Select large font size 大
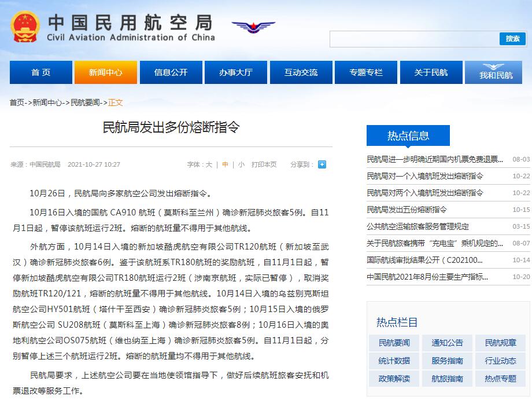532x407 pixels. pos(209,164)
